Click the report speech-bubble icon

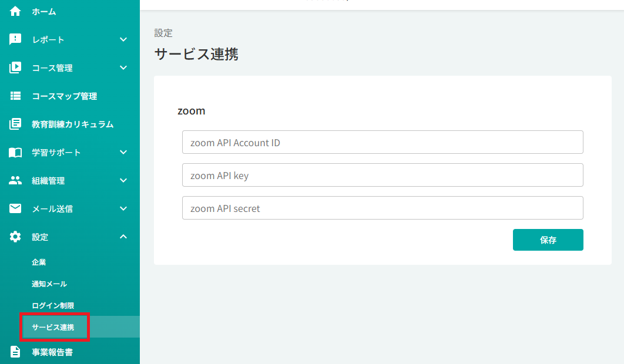tap(15, 39)
